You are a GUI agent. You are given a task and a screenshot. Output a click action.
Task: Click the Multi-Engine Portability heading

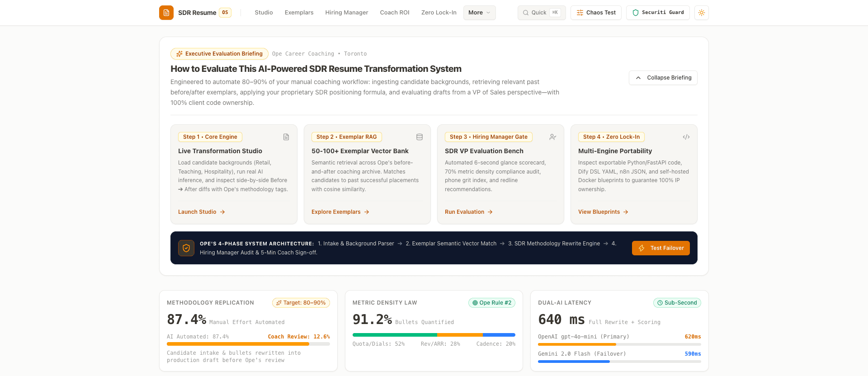click(615, 151)
